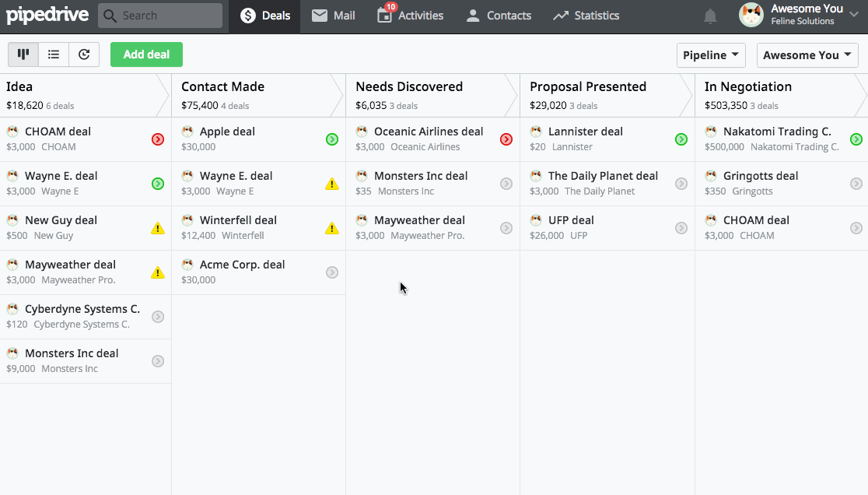868x495 pixels.
Task: Open the UFP deal card
Action: [607, 228]
